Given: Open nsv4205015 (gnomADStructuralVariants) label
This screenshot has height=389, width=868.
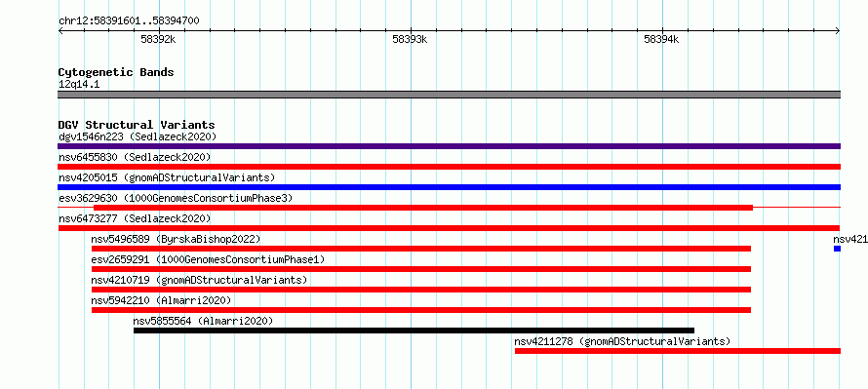Looking at the screenshot, I should coord(167,177).
